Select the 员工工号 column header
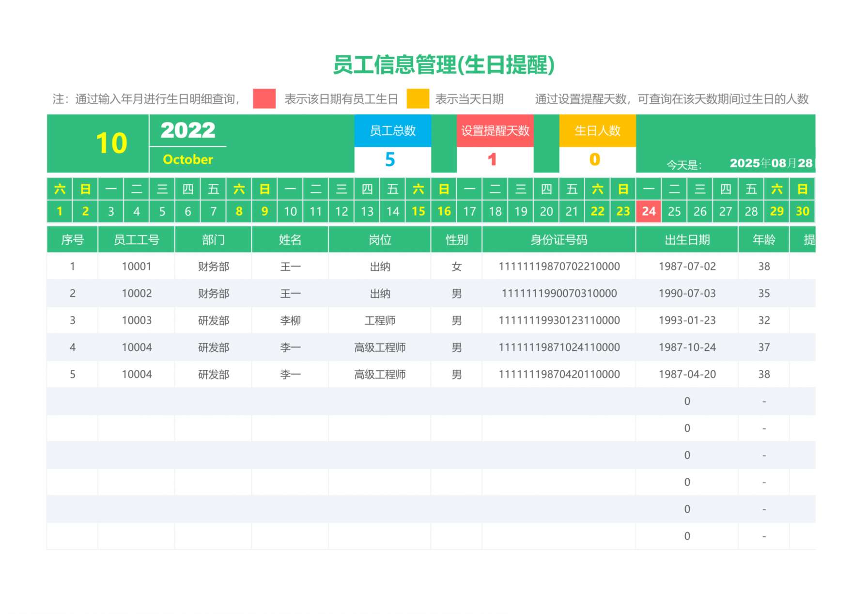 137,240
